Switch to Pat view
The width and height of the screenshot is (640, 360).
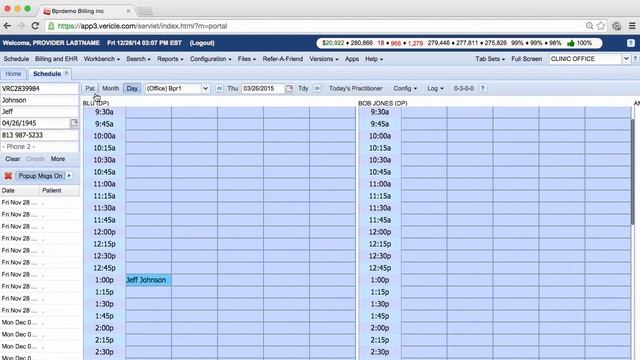pos(90,88)
